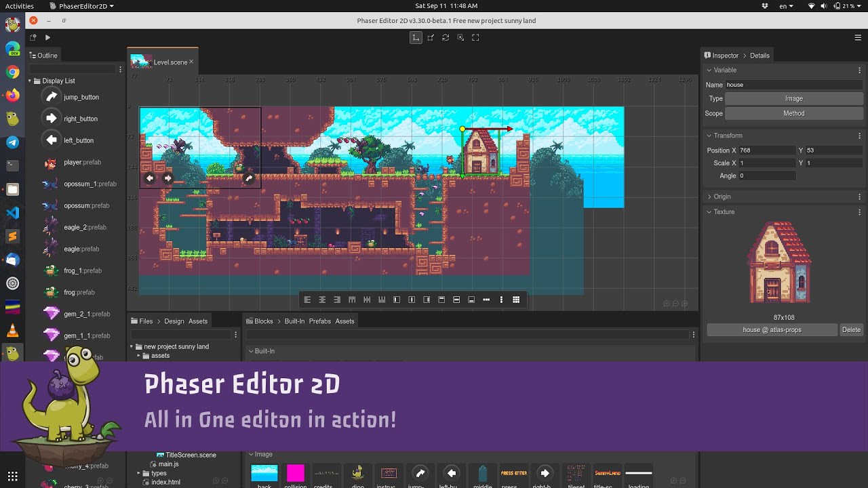868x488 pixels.
Task: Toggle fullscreen editor view icon
Action: point(475,38)
